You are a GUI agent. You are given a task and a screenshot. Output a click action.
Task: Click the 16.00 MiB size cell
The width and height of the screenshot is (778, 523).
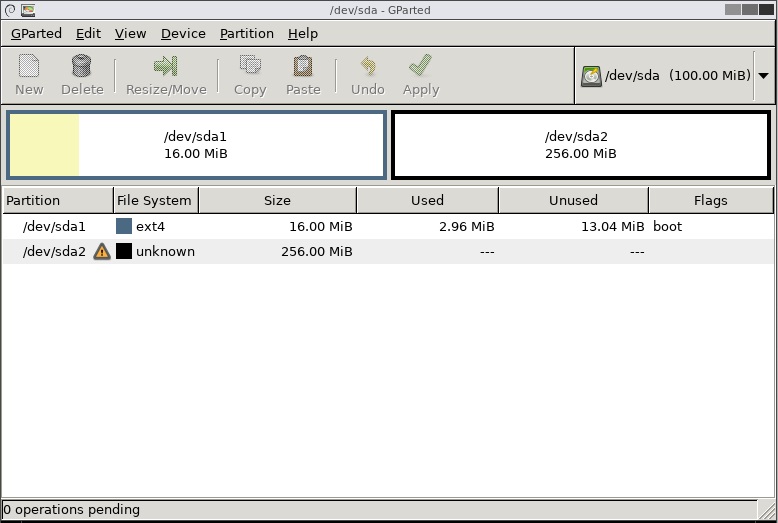[x=321, y=227]
